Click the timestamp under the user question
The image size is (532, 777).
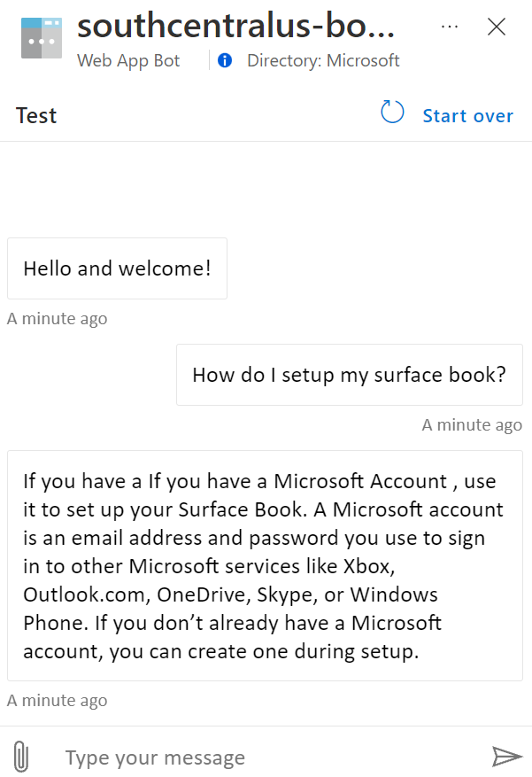pyautogui.click(x=472, y=425)
